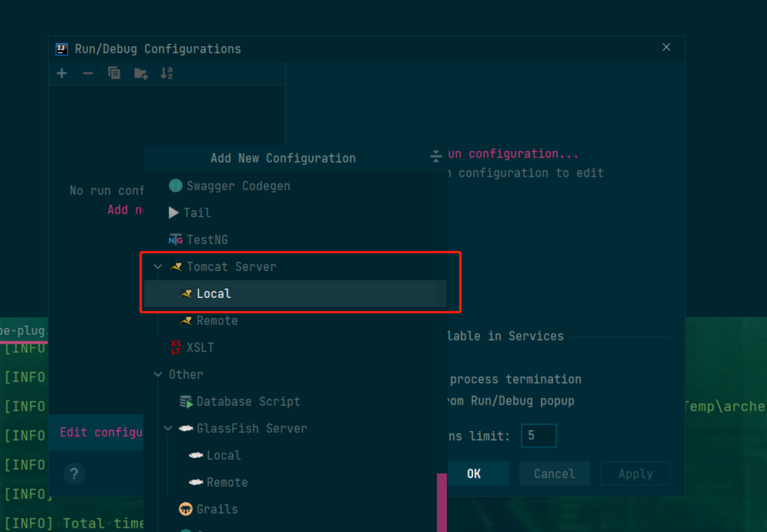Click the Cancel button
767x532 pixels.
(554, 474)
